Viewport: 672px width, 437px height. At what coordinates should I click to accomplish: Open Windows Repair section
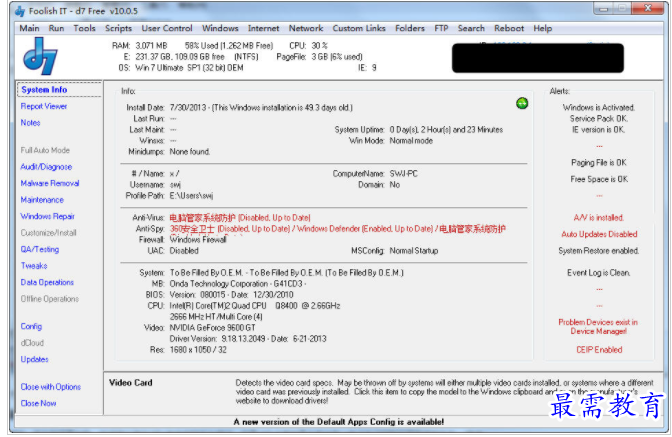(48, 216)
